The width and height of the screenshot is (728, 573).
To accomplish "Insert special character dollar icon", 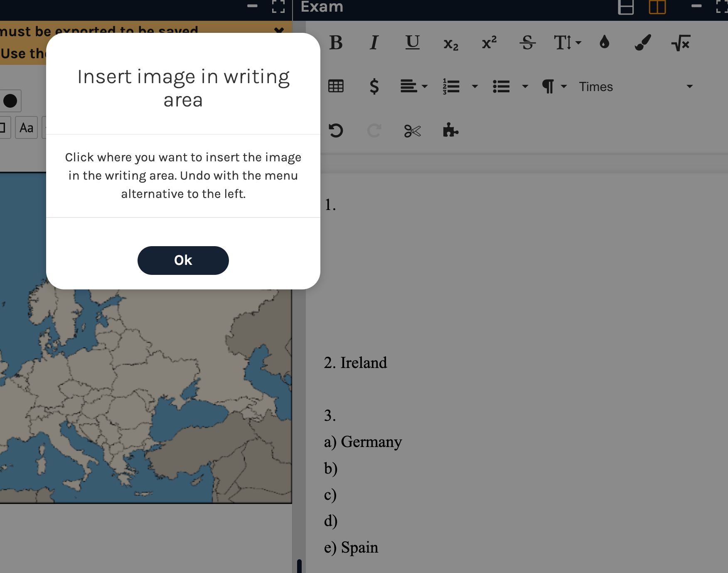I will (x=374, y=86).
